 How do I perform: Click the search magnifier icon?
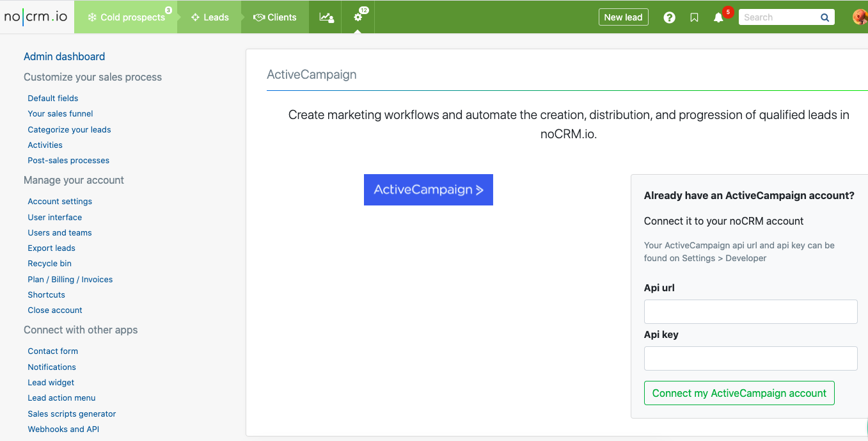pyautogui.click(x=825, y=17)
